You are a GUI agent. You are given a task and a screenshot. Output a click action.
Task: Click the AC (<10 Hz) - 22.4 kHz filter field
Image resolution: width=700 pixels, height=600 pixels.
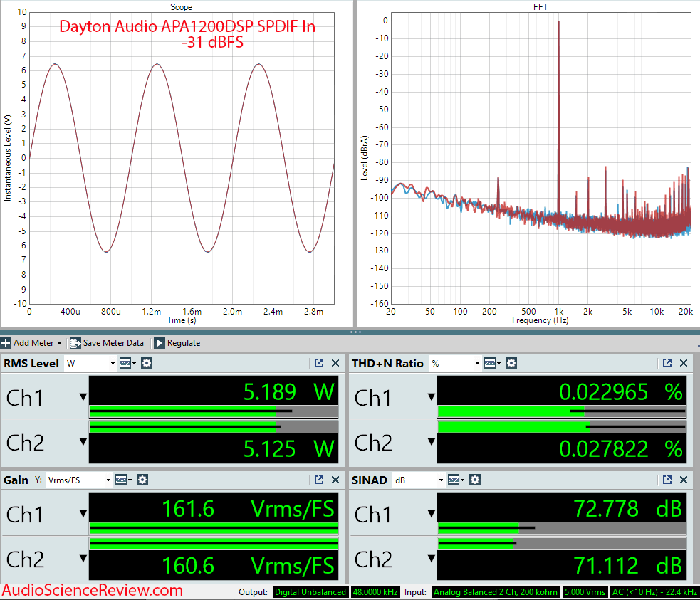pos(654,592)
